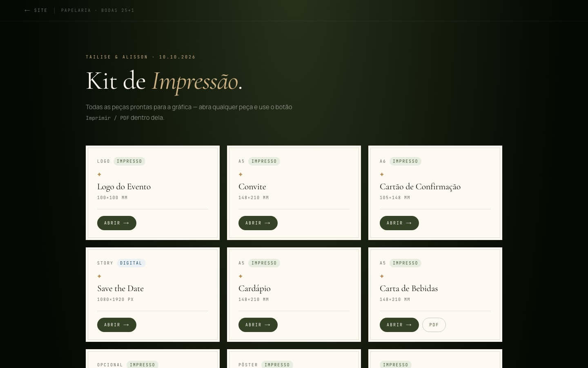
Task: Click the Cardápio card title
Action: (254, 289)
